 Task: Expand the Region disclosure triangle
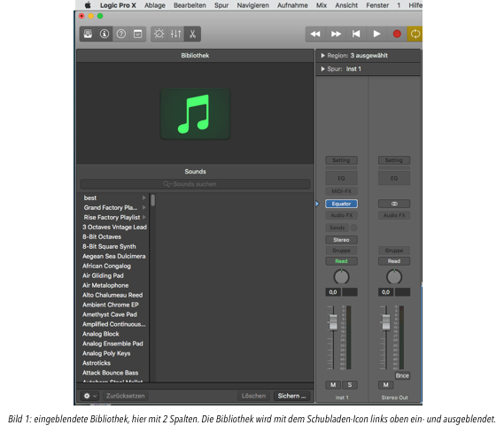(322, 56)
